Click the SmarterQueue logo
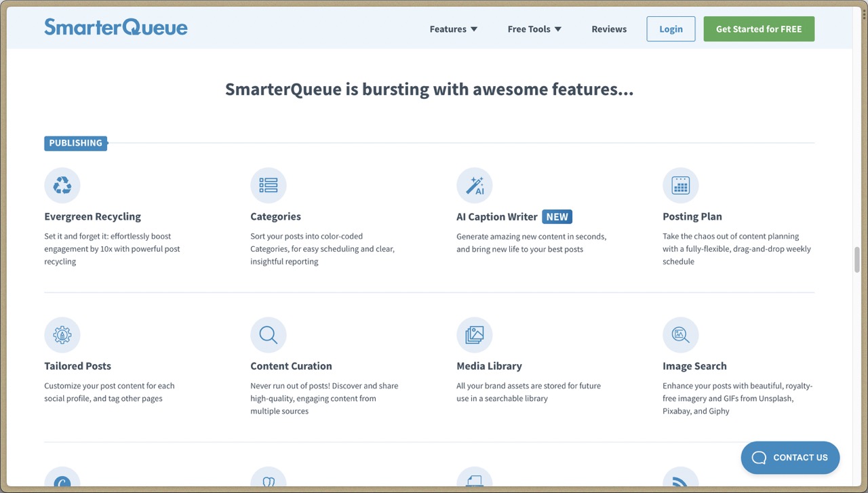Image resolution: width=868 pixels, height=493 pixels. (116, 27)
